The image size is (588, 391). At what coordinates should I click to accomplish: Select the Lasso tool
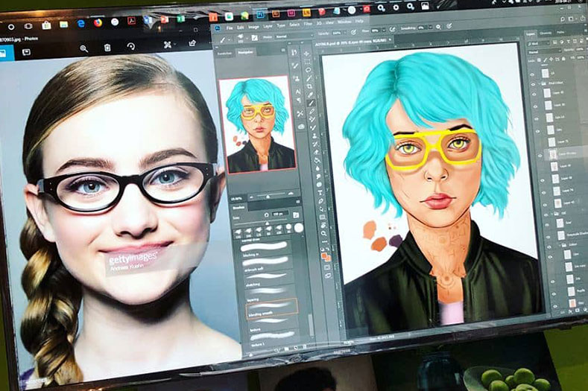308,70
